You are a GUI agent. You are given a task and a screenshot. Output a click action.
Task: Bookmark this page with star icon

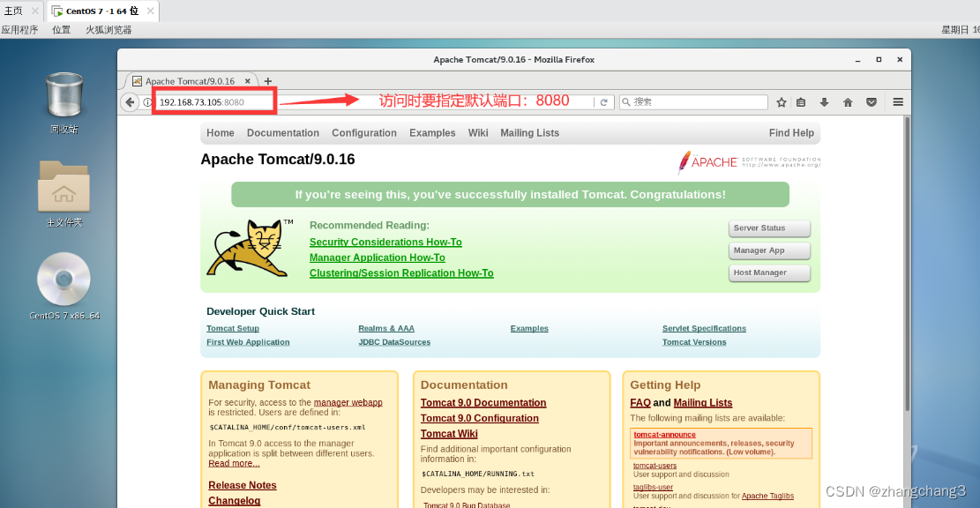782,102
